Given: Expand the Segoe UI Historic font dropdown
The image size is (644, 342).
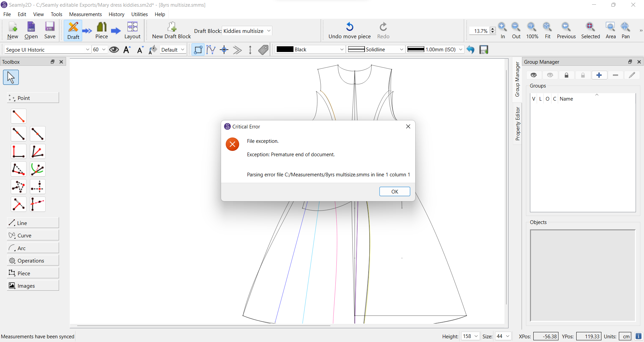Looking at the screenshot, I should click(88, 50).
